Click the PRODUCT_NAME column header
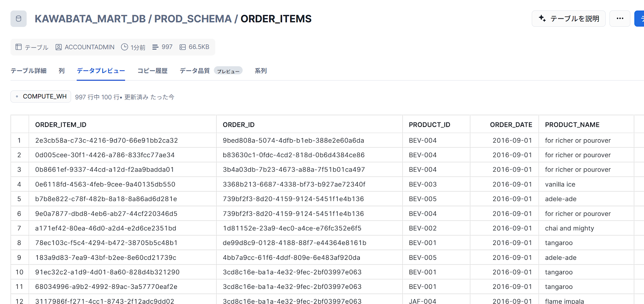 tap(572, 125)
